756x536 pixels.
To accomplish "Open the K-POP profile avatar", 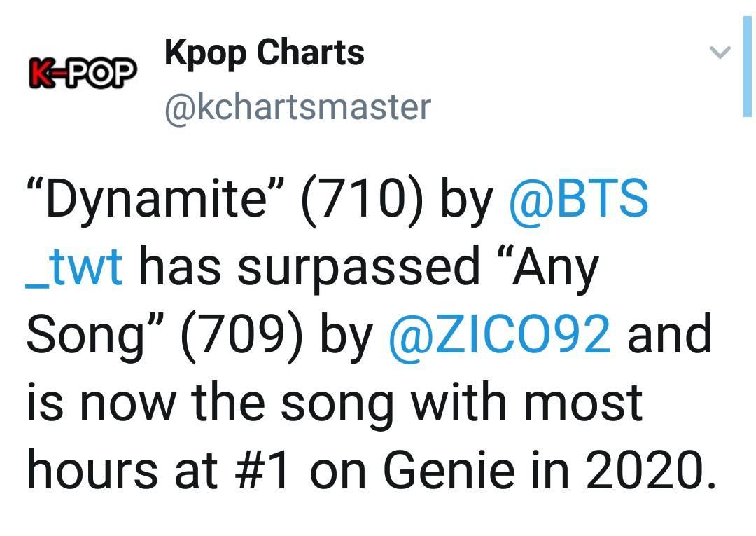I will point(83,73).
